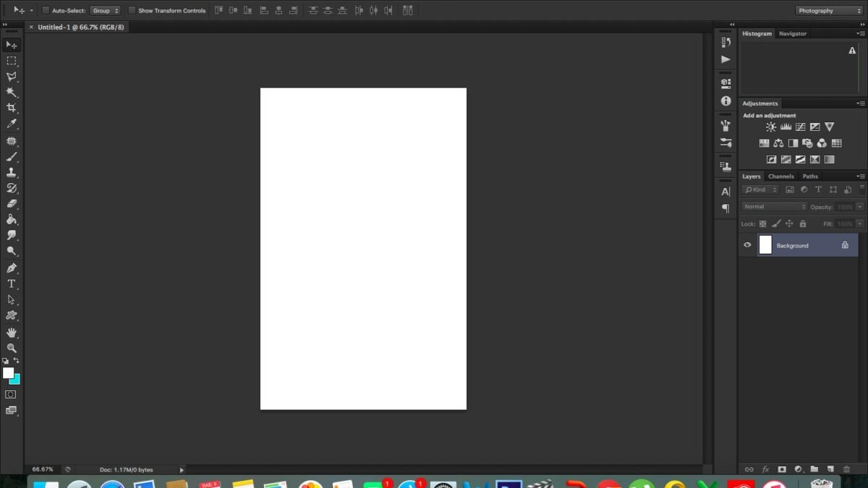Hide the Background layer eye icon
Screen dimensions: 868x488
[747, 245]
